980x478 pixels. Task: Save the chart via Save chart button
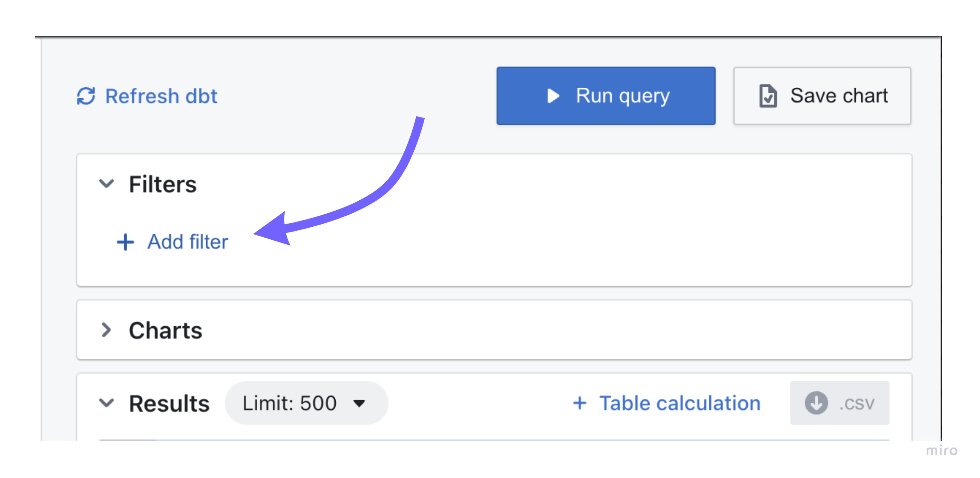[822, 96]
